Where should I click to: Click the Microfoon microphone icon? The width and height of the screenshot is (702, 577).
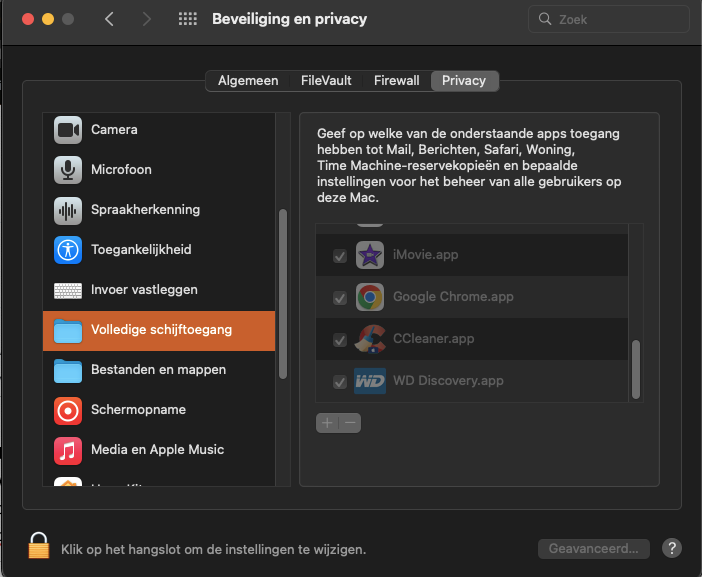[x=68, y=170]
